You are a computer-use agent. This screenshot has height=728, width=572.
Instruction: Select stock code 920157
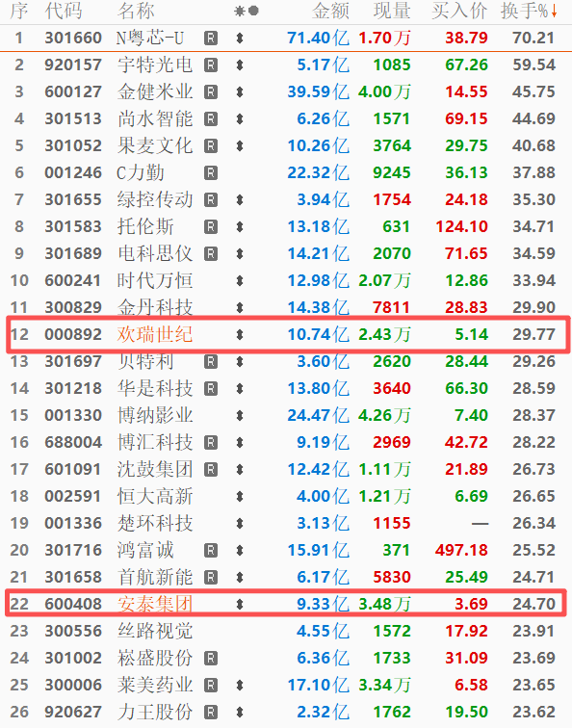(x=73, y=65)
